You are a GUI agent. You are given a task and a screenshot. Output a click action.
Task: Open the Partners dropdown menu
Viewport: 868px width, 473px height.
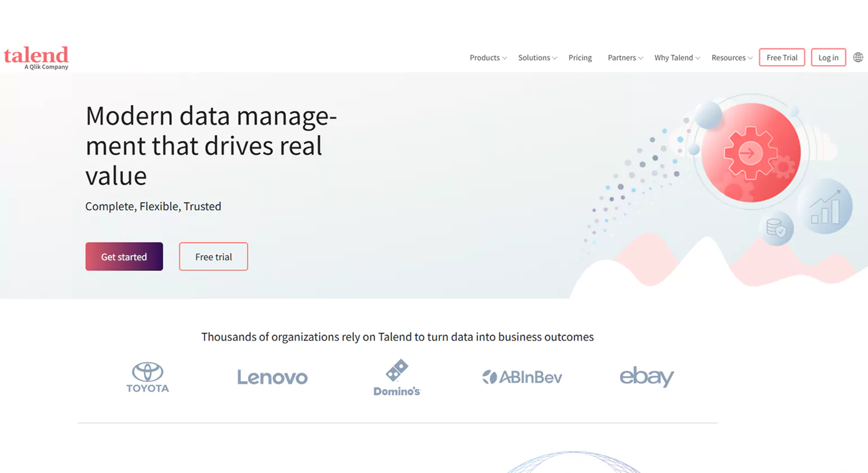click(625, 57)
